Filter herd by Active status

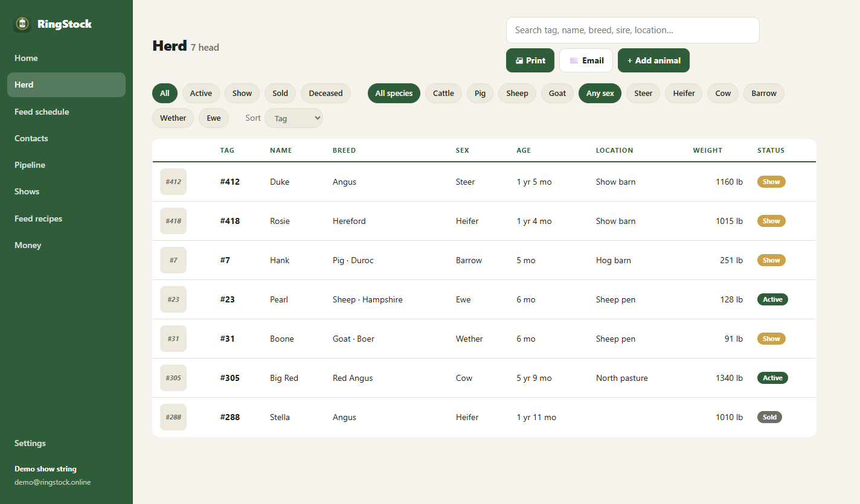(x=201, y=94)
